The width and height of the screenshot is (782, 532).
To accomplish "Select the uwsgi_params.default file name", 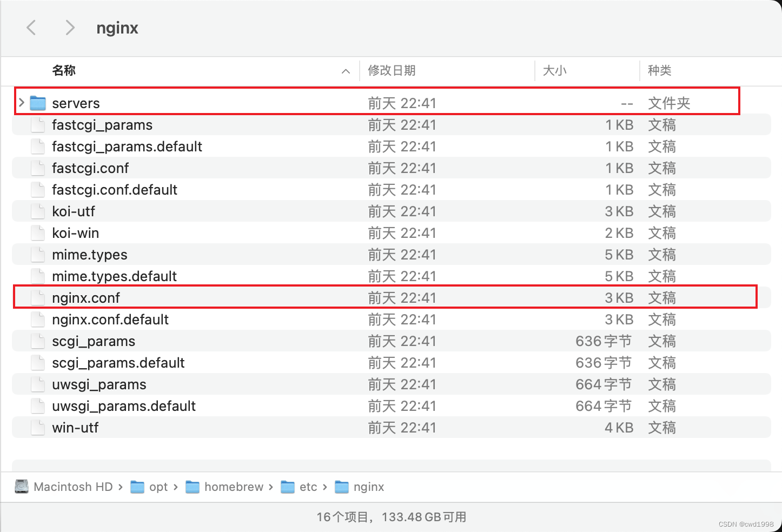I will 124,406.
